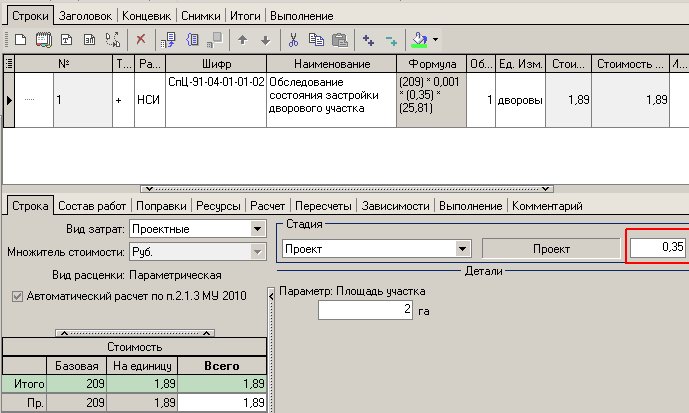Click the Проект stage button
This screenshot has height=413, width=689.
[x=551, y=249]
